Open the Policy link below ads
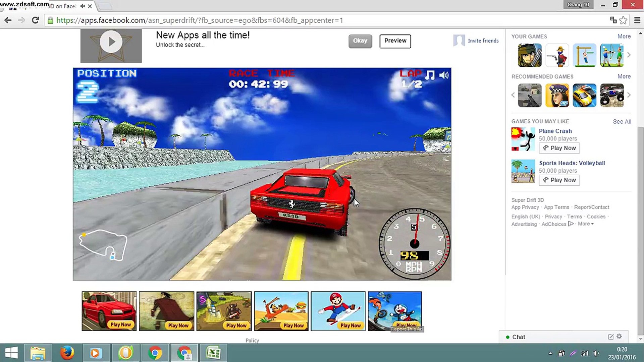This screenshot has width=644, height=362. pyautogui.click(x=252, y=341)
